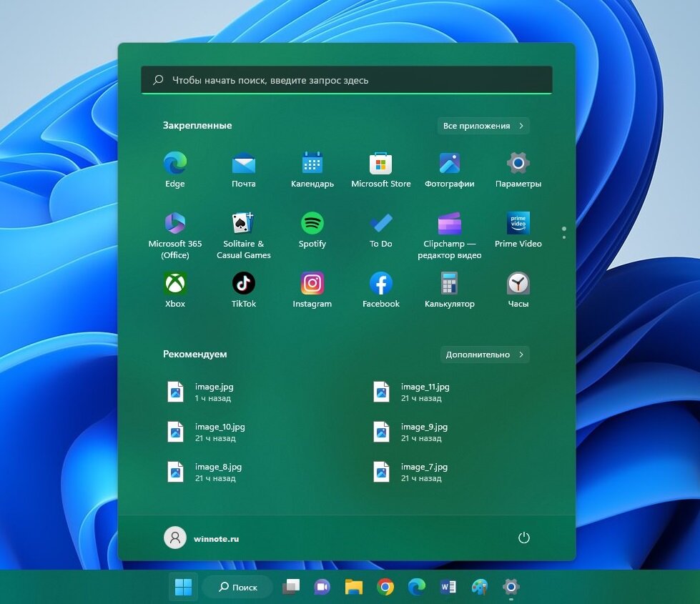Launch Google Chrome from the taskbar

coord(385,587)
